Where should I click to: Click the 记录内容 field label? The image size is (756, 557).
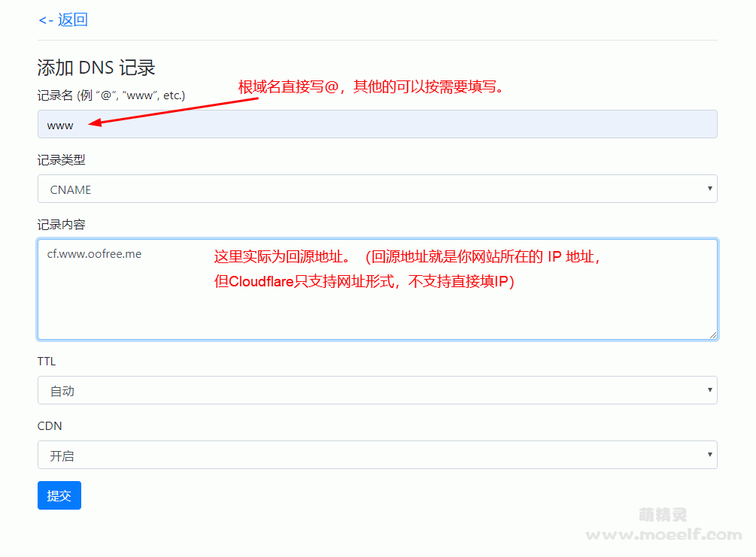61,225
